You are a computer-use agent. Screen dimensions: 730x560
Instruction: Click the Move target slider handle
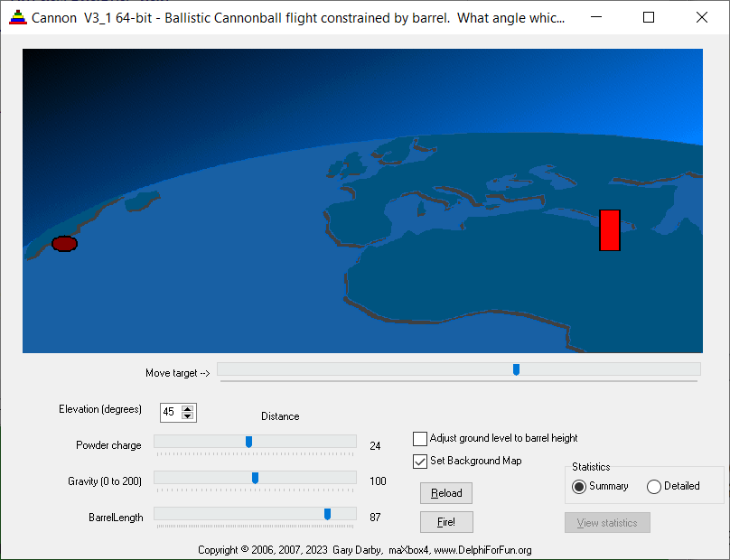(516, 369)
